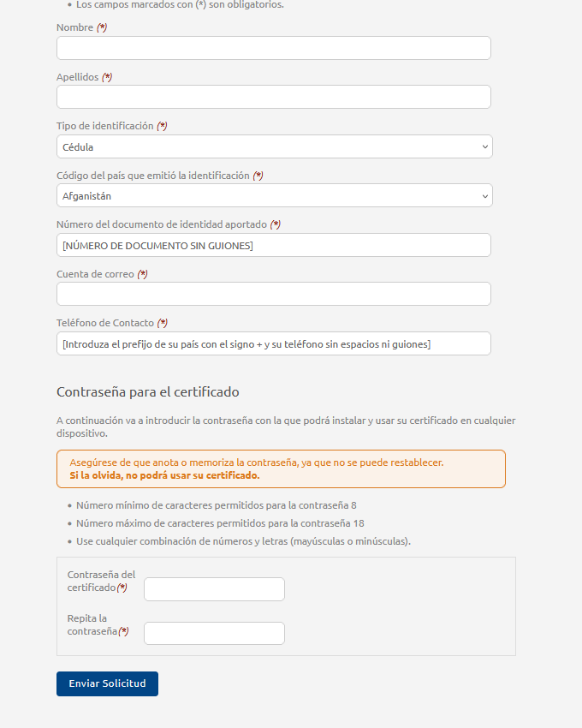582x728 pixels.
Task: Click the Teléfono de Contacto label
Action: point(104,323)
